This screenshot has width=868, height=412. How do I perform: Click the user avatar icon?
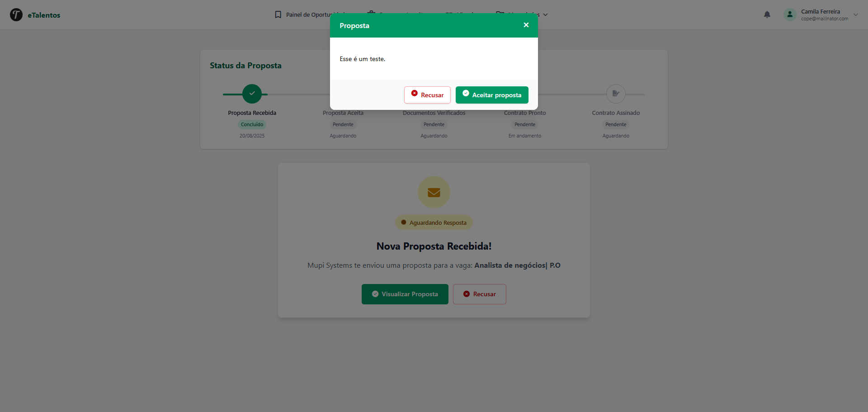(790, 15)
